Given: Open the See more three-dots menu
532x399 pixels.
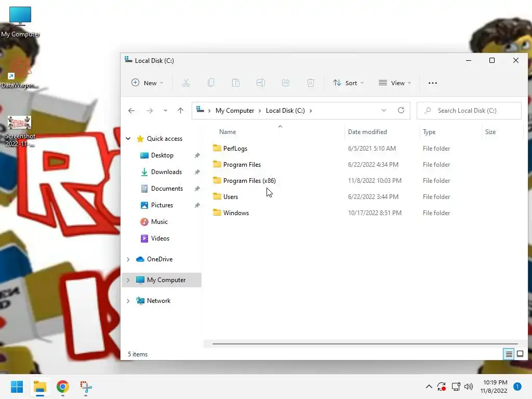Looking at the screenshot, I should (433, 83).
